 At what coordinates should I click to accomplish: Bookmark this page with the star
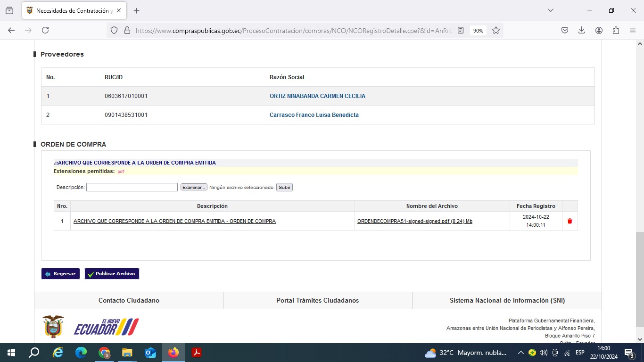point(496,30)
